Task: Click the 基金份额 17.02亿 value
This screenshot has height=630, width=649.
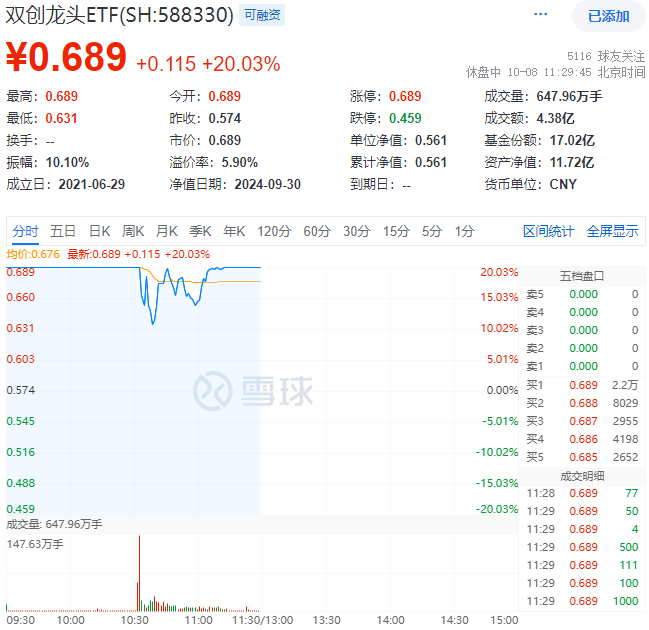Action: 572,140
